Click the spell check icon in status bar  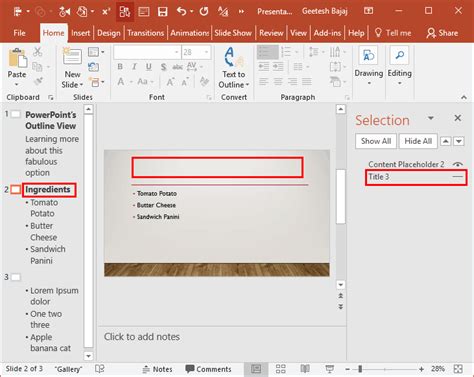[x=100, y=369]
